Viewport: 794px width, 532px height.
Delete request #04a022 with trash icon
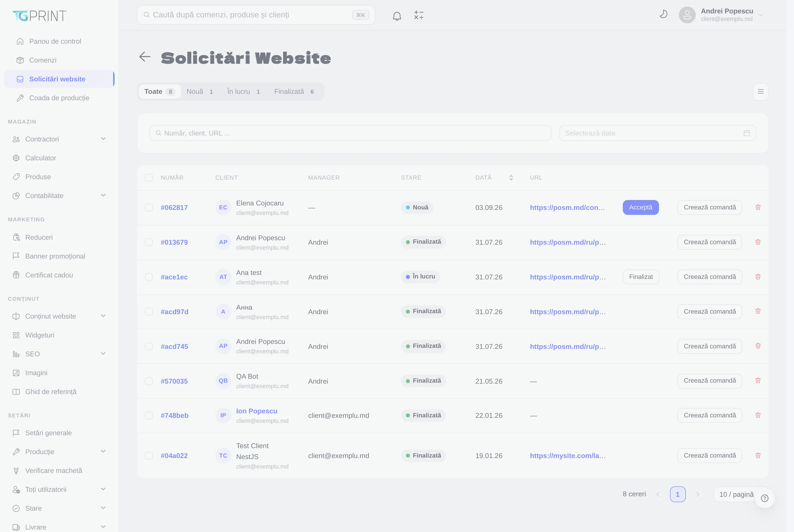[x=758, y=455]
